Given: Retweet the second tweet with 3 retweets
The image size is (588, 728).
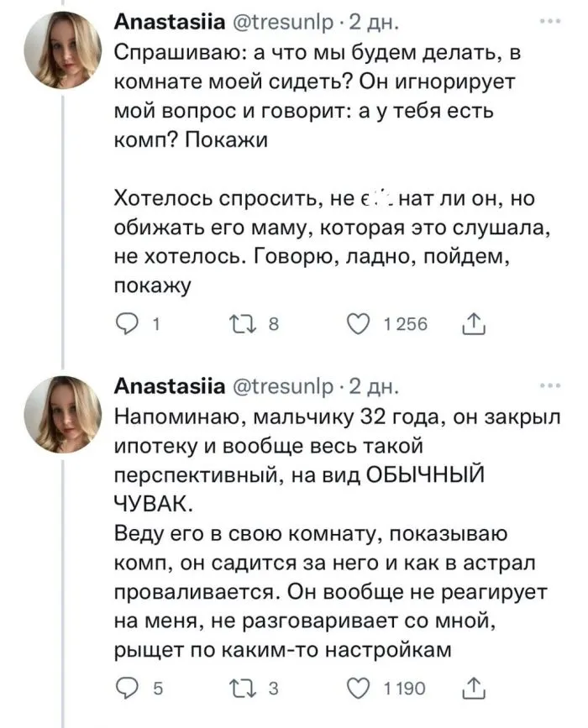Looking at the screenshot, I should 234,689.
